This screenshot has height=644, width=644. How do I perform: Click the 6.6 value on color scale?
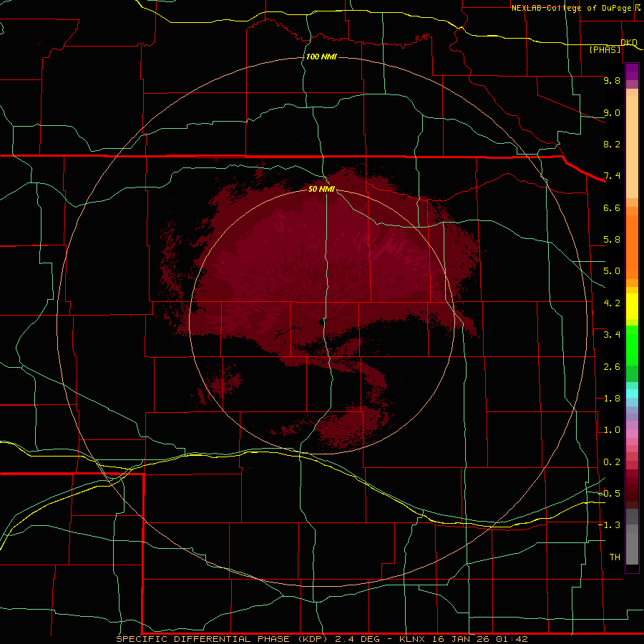click(612, 208)
